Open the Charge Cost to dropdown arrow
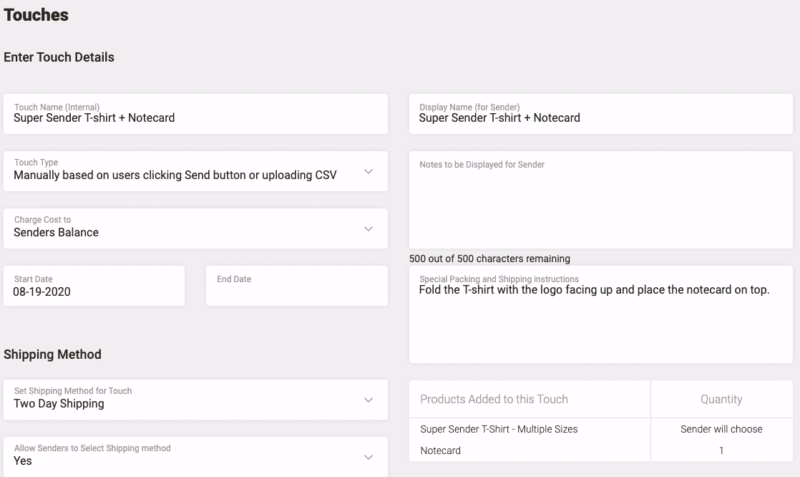The width and height of the screenshot is (800, 477). click(x=368, y=228)
